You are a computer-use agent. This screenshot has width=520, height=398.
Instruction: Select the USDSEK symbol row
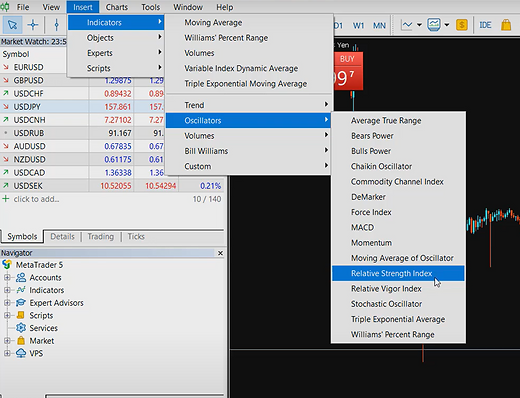[x=112, y=186]
